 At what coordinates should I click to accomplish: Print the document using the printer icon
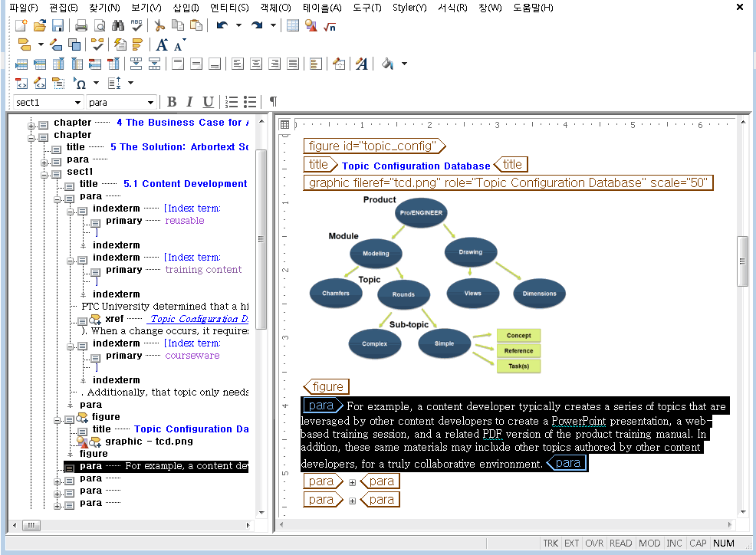tap(81, 25)
